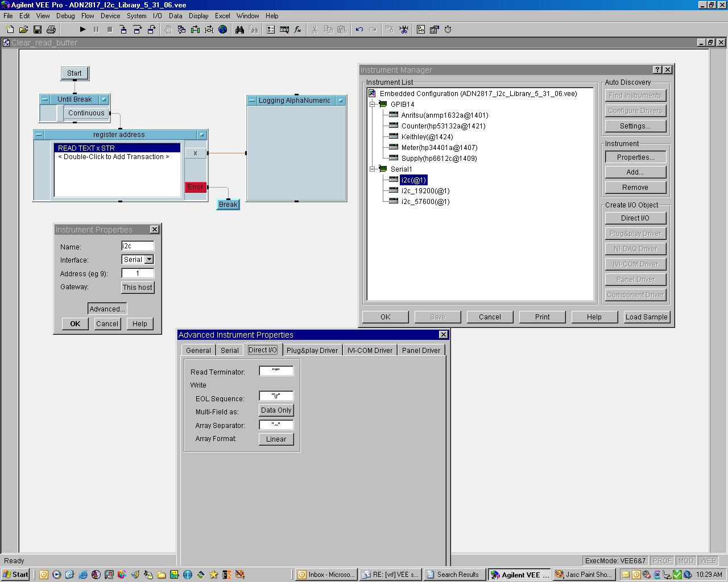Click the Undo arrow icon
Viewport: 728px width, 582px height.
click(359, 30)
